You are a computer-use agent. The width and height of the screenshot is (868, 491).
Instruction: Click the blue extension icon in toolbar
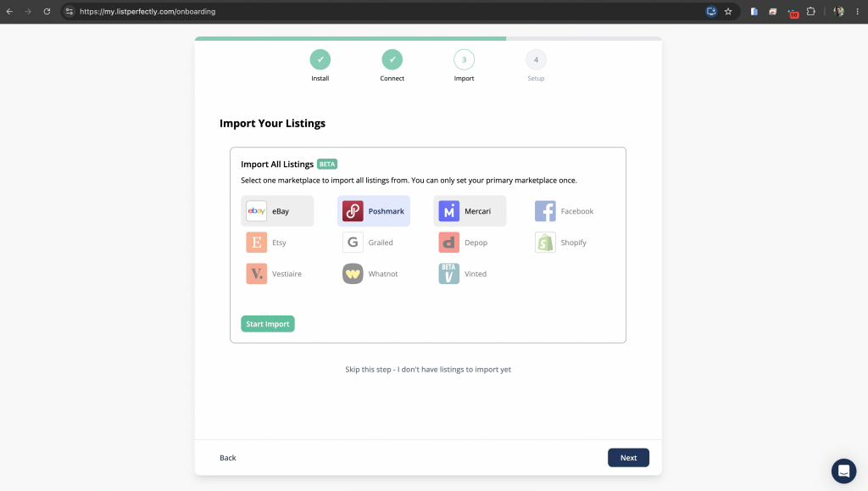click(x=754, y=11)
